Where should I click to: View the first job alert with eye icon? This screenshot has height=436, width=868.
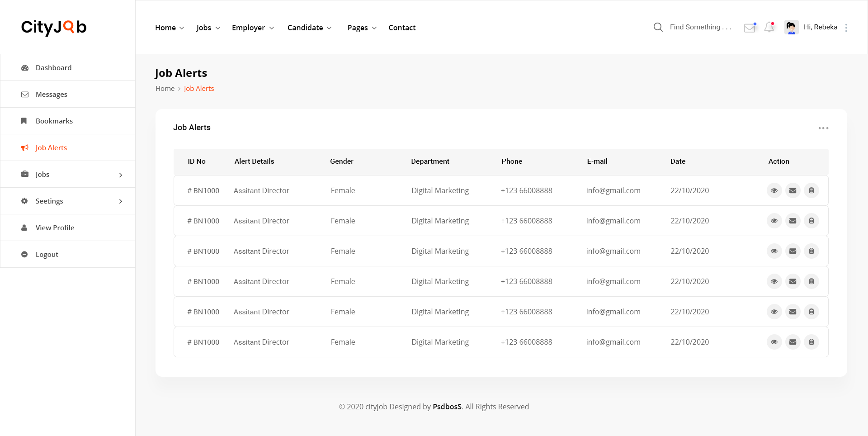[774, 190]
